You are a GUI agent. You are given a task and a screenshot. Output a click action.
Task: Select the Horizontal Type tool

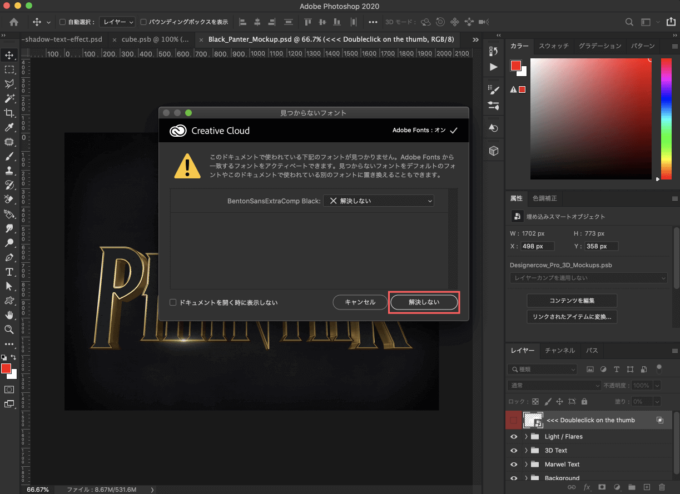click(9, 272)
